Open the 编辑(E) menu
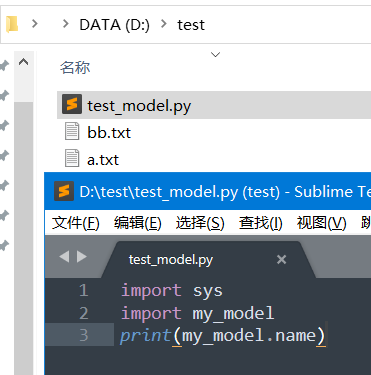The height and width of the screenshot is (375, 371). coord(138,222)
